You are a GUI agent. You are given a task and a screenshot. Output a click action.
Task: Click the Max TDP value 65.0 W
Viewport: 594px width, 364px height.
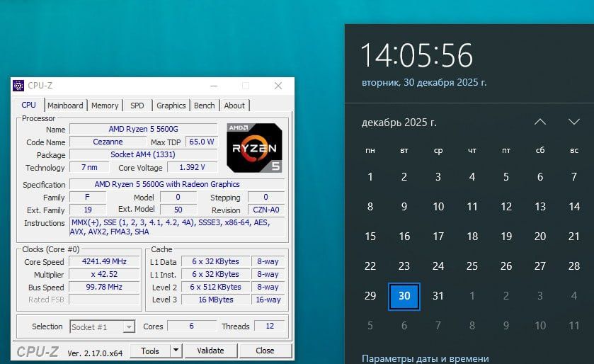202,142
